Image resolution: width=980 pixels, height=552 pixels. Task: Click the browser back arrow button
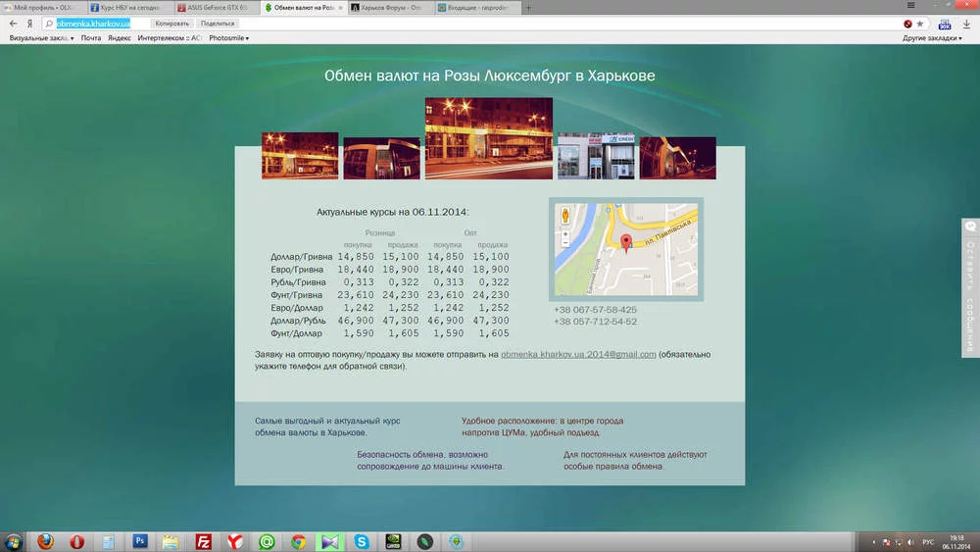[x=13, y=23]
